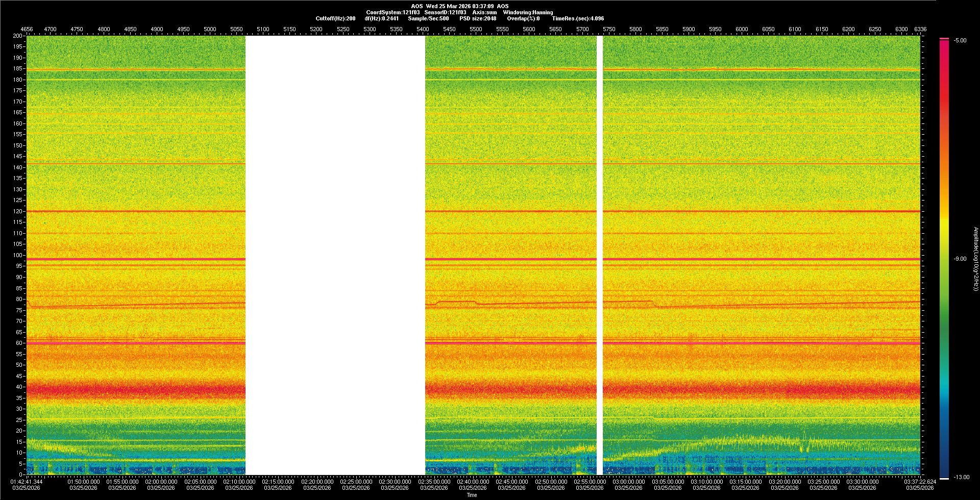Click the 200 Hz frequency axis label
Image resolution: width=980 pixels, height=500 pixels.
(x=17, y=36)
